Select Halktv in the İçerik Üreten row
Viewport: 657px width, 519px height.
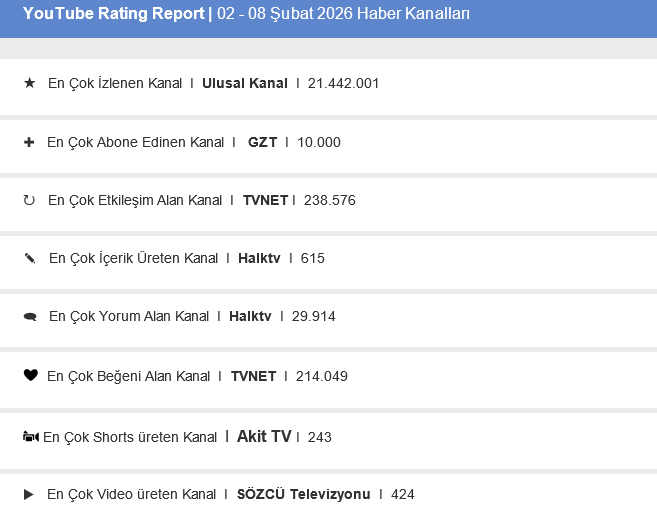[260, 258]
